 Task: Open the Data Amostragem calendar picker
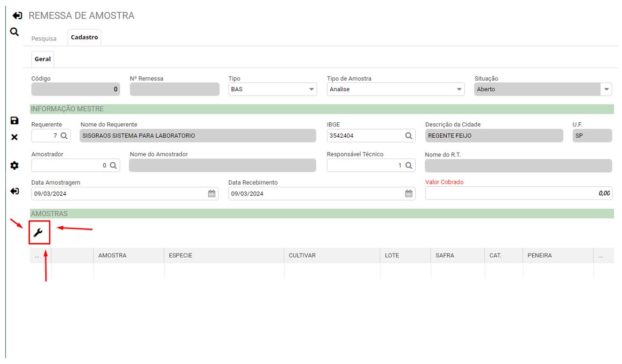212,194
